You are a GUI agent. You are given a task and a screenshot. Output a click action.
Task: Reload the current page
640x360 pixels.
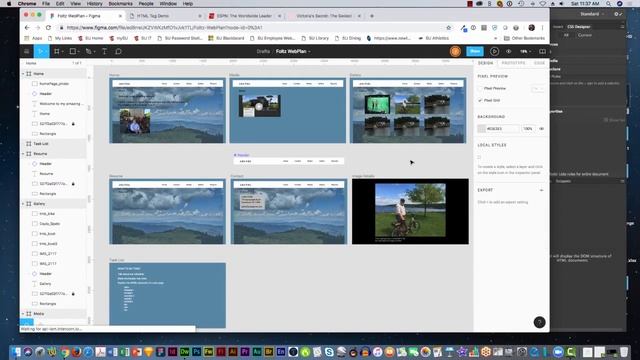click(x=48, y=28)
